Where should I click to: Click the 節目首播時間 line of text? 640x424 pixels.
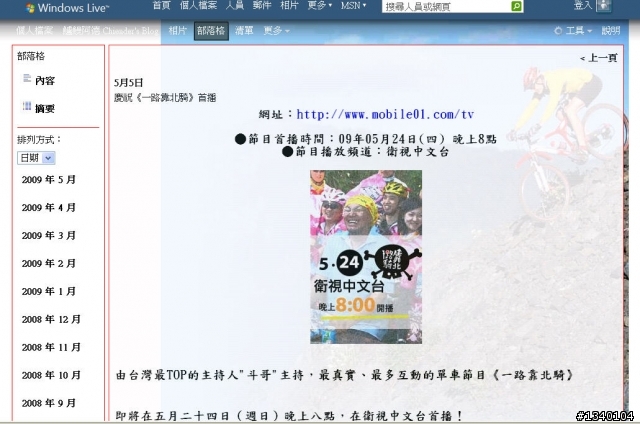366,139
